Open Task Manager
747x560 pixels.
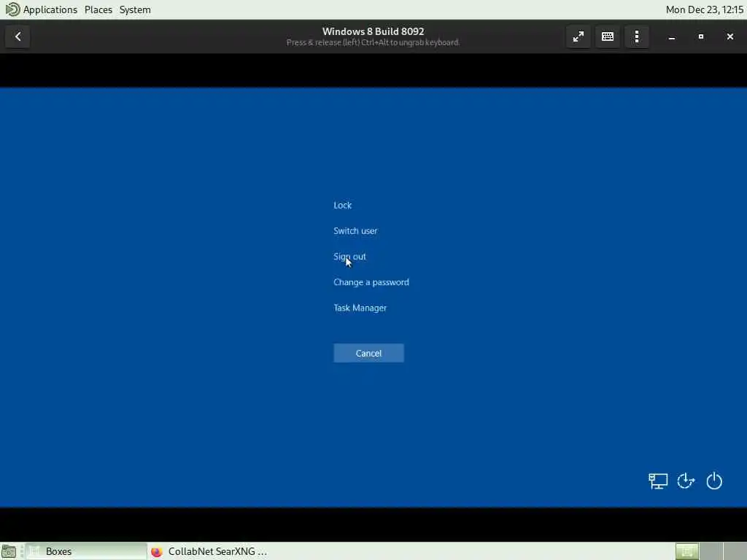pyautogui.click(x=360, y=308)
